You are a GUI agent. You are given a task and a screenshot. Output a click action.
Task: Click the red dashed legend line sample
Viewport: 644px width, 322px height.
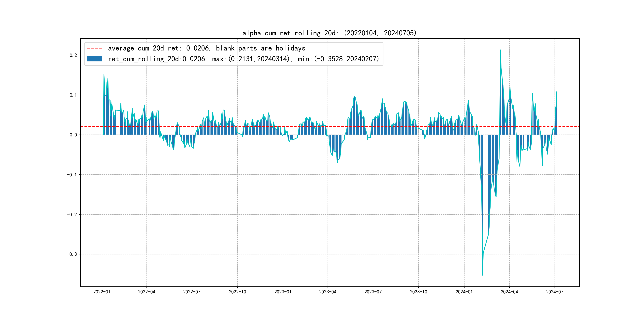click(x=94, y=48)
